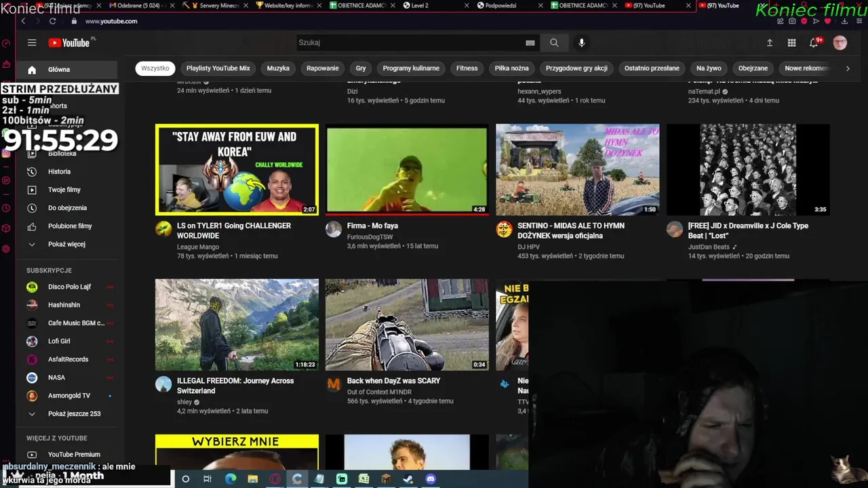Go back in browser history

23,21
